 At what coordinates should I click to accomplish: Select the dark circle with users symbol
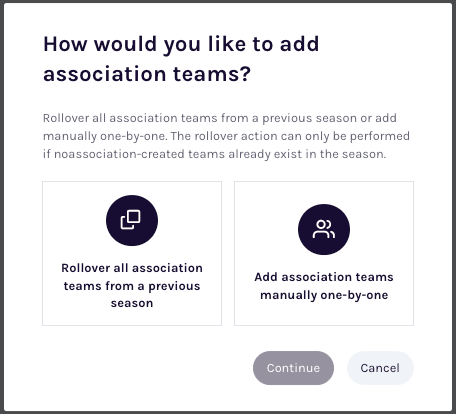point(324,229)
